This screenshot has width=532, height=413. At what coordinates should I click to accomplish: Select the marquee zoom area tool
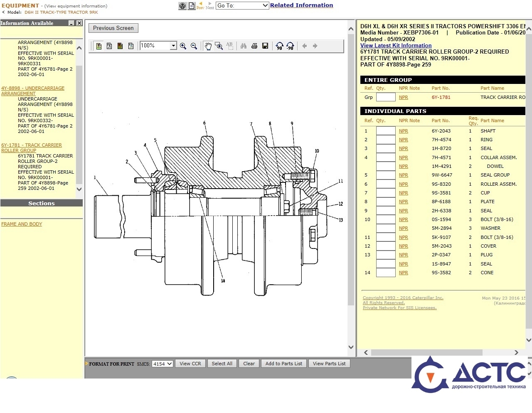point(219,46)
